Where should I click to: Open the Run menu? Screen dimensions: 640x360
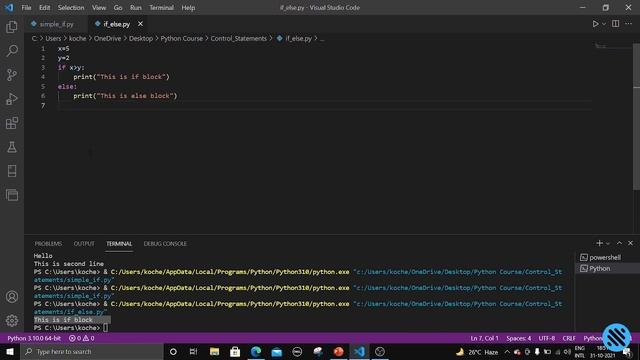136,8
